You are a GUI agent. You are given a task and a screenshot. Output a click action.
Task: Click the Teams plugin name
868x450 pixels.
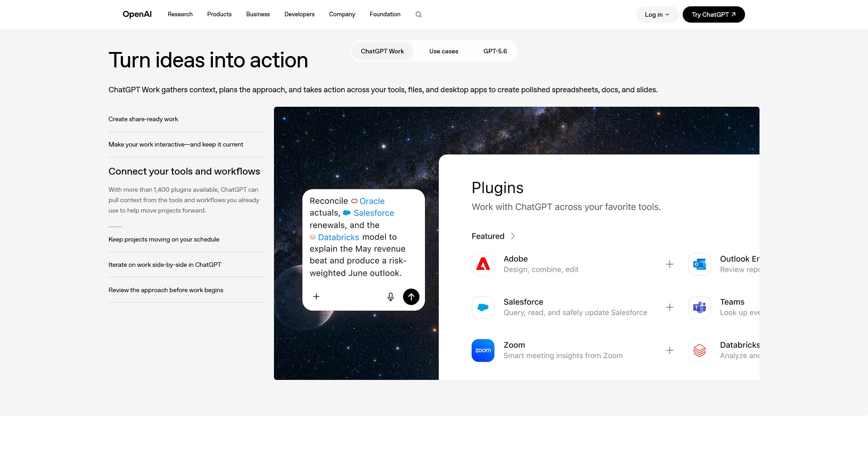pyautogui.click(x=732, y=302)
